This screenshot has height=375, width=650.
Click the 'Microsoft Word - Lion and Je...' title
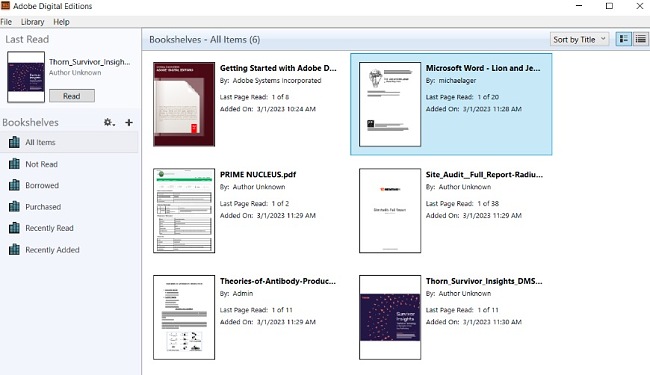483,68
